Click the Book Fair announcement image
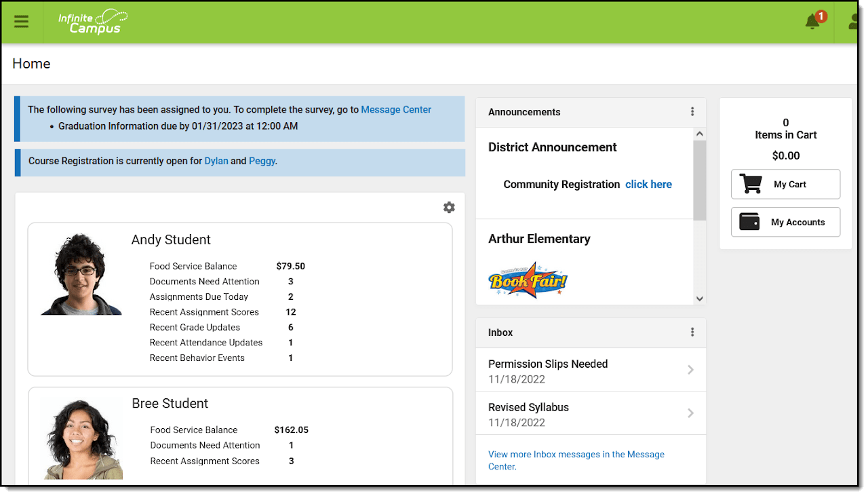 [x=528, y=280]
